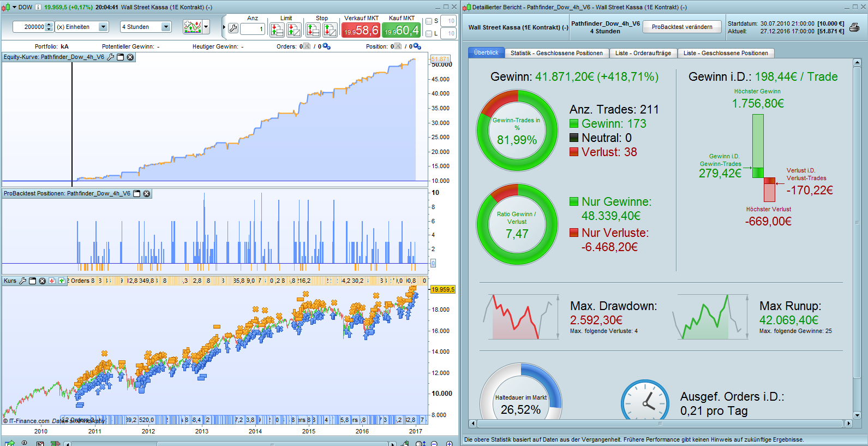Click the Gewinn-Trades 81,99% donut chart
Screen dimensions: 868x446
click(517, 130)
